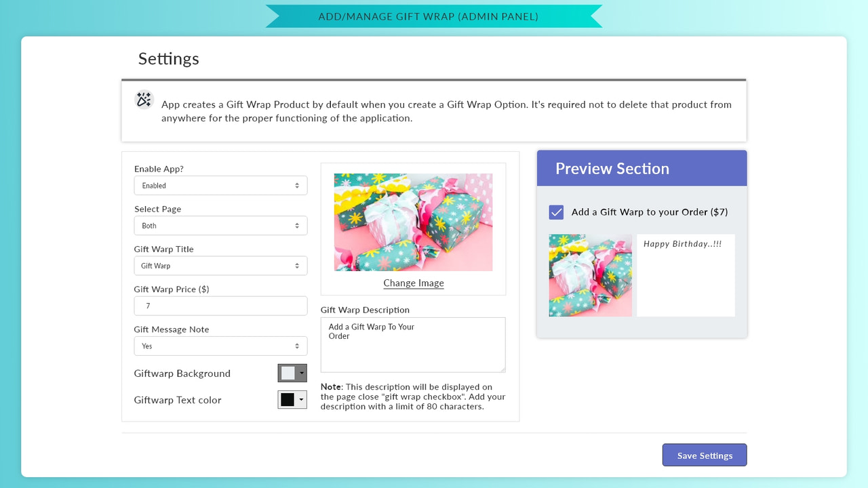Click the gift wrap image above Change Image

pos(413,222)
